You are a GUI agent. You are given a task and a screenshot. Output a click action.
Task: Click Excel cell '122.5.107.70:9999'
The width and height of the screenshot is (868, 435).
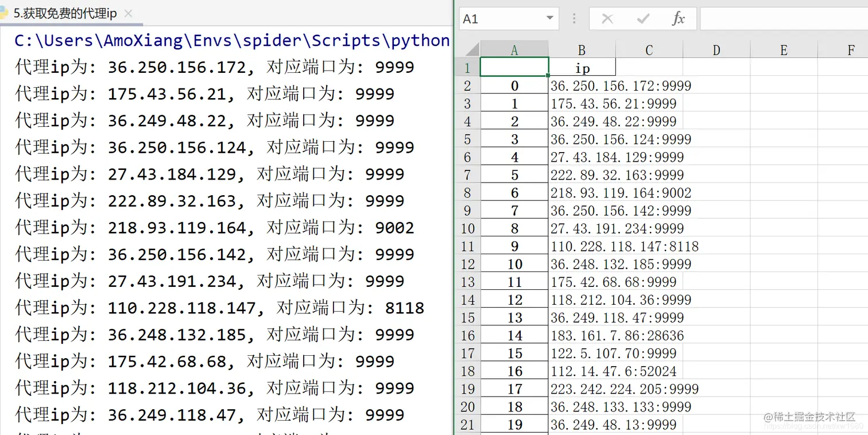coord(614,354)
